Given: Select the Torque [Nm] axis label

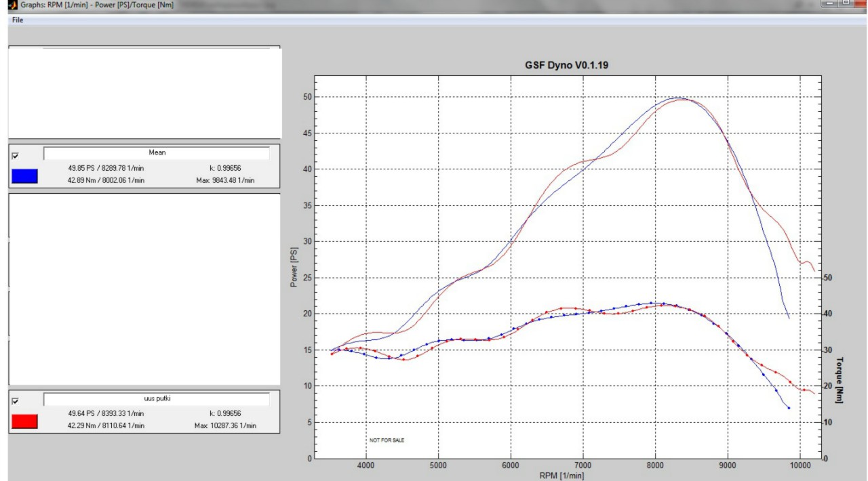Looking at the screenshot, I should tap(840, 379).
